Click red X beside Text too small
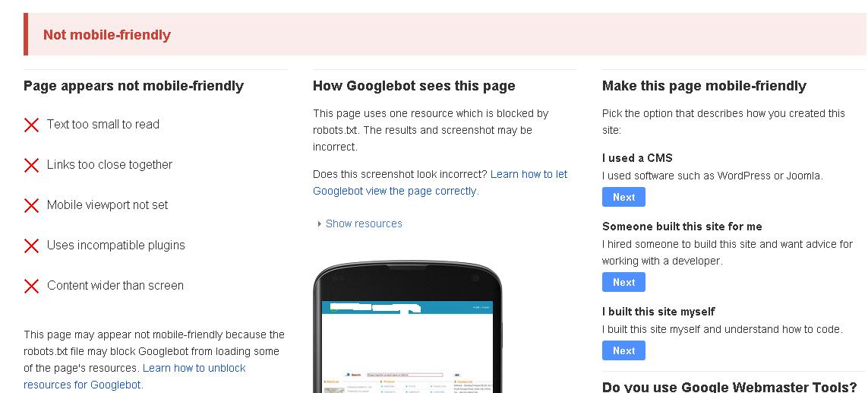This screenshot has width=868, height=393. [x=31, y=125]
